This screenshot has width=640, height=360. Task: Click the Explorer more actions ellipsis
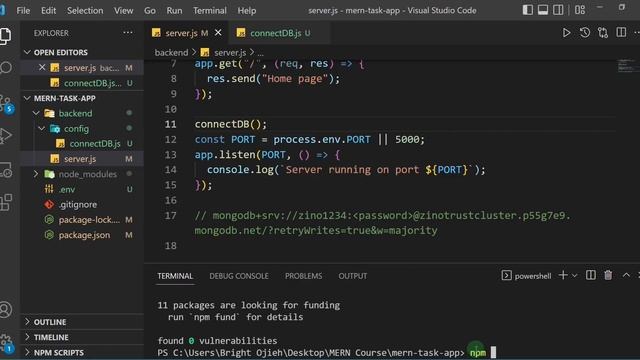coord(128,33)
